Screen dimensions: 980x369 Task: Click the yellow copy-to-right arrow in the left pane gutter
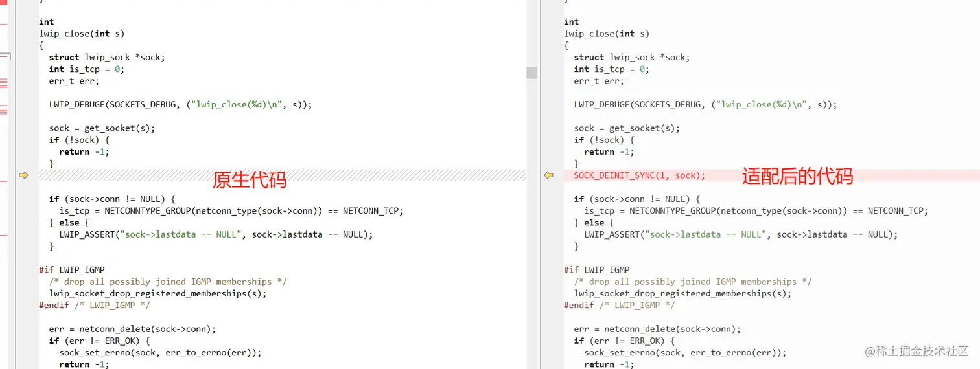click(23, 175)
